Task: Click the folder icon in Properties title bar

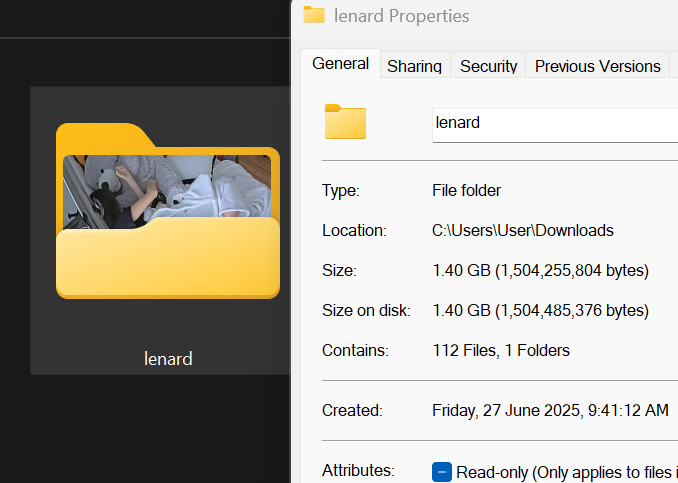Action: (x=314, y=15)
